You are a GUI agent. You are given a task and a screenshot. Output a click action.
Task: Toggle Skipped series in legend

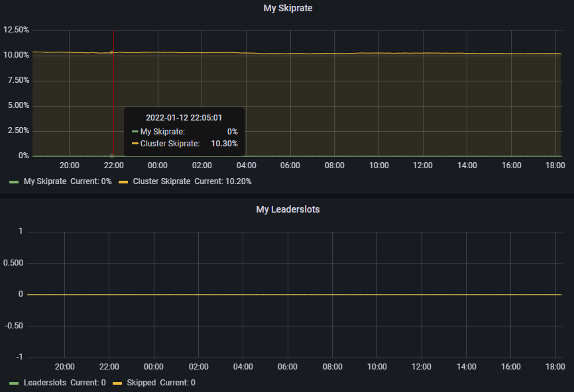[x=141, y=383]
